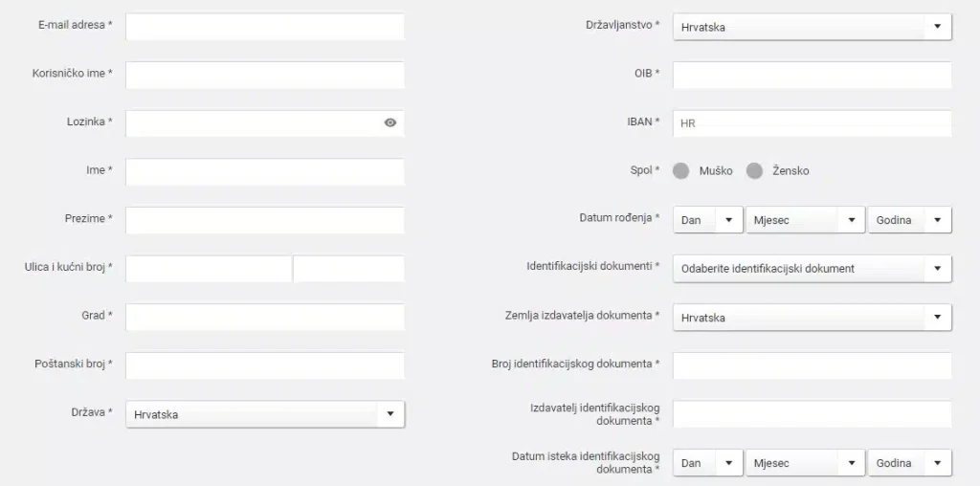
Task: Focus the Poštanski broj field
Action: (265, 365)
